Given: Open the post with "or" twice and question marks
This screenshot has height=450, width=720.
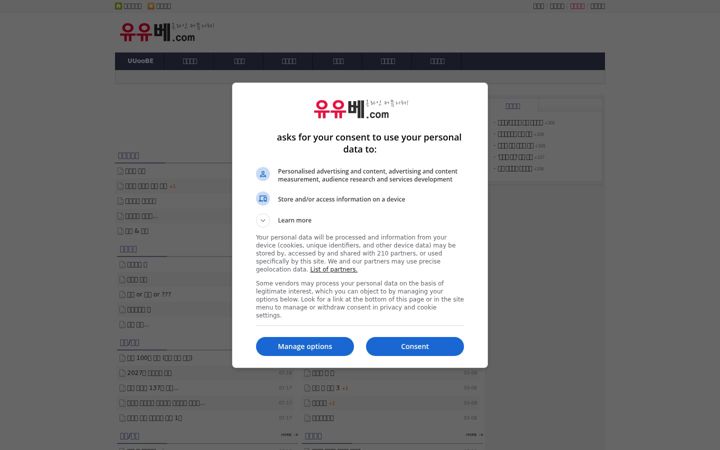Looking at the screenshot, I should click(149, 294).
